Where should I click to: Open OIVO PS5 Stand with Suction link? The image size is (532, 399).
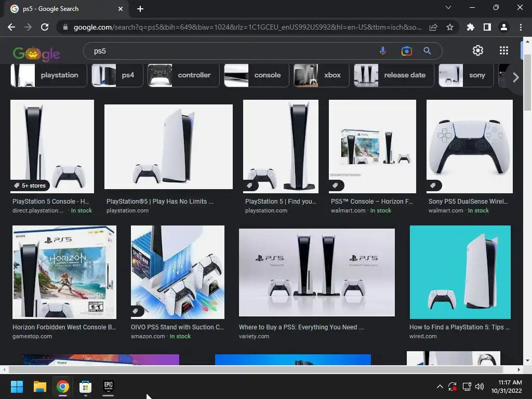tap(178, 327)
